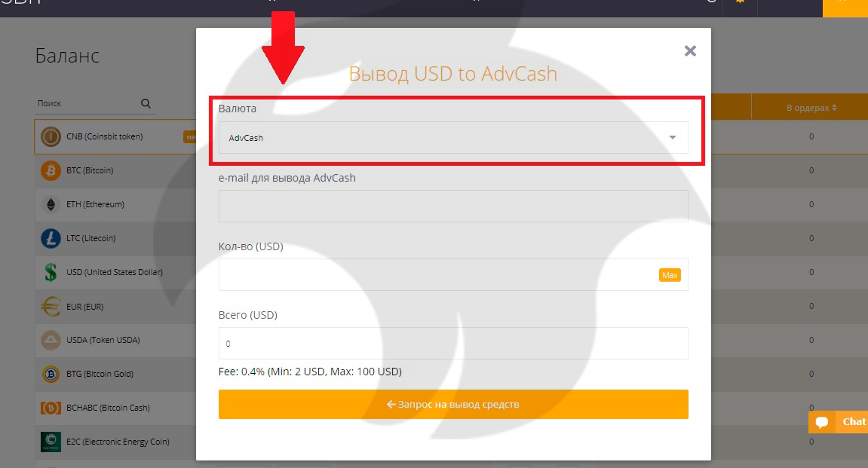Click the search magnifier icon
This screenshot has height=468, width=868.
click(146, 104)
